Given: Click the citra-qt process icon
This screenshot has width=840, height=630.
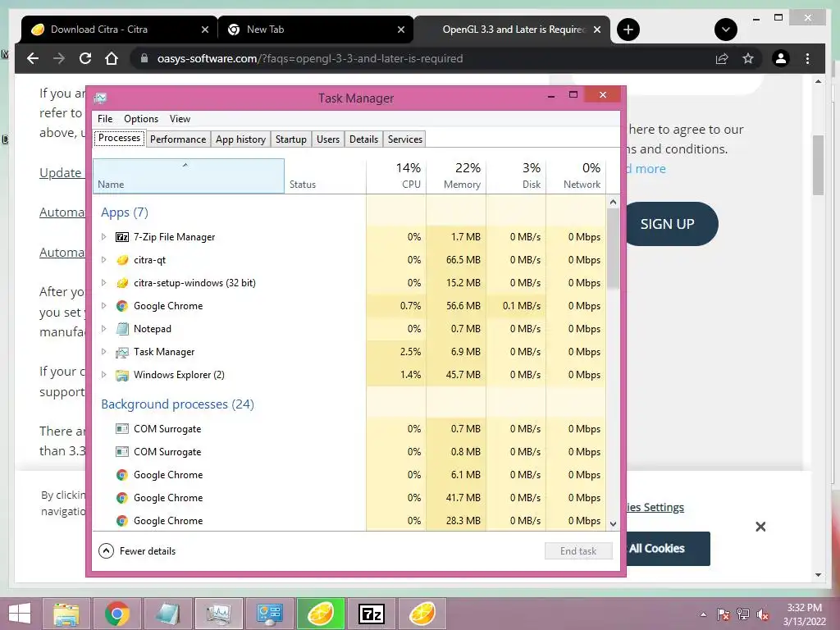Looking at the screenshot, I should pyautogui.click(x=122, y=260).
